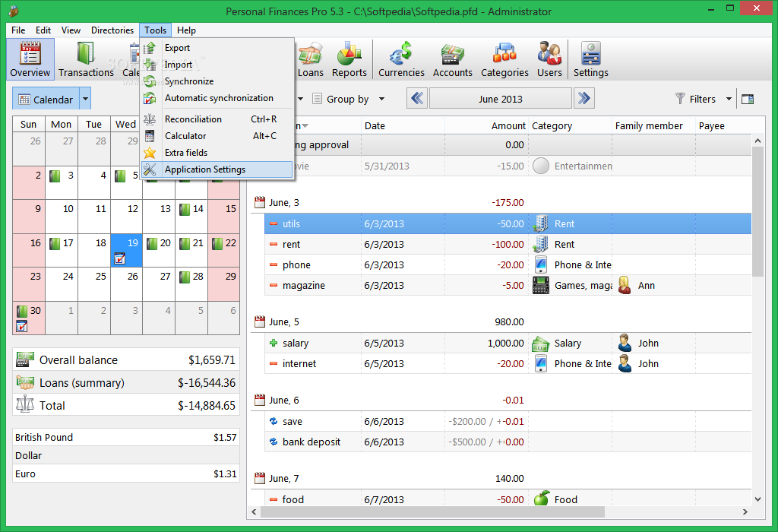The width and height of the screenshot is (778, 532).
Task: Click the British Pound currency row
Action: click(126, 437)
